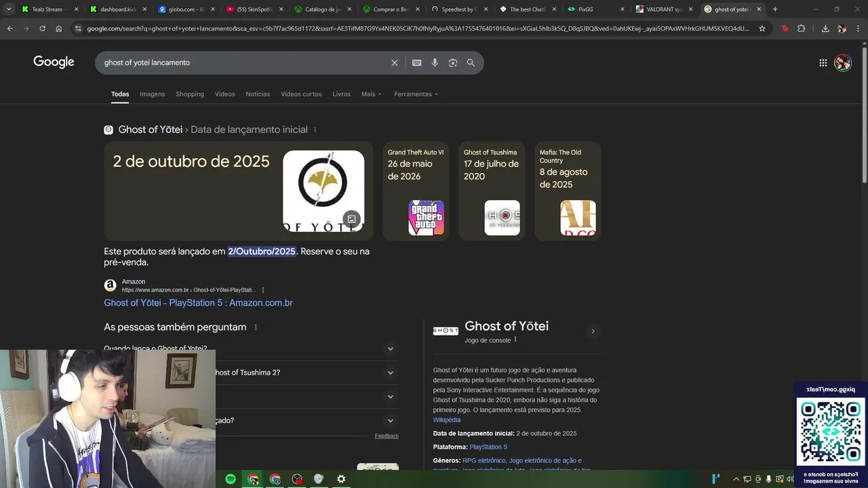The image size is (868, 488).
Task: Open the on-screen keyboard input tool
Action: pos(417,62)
